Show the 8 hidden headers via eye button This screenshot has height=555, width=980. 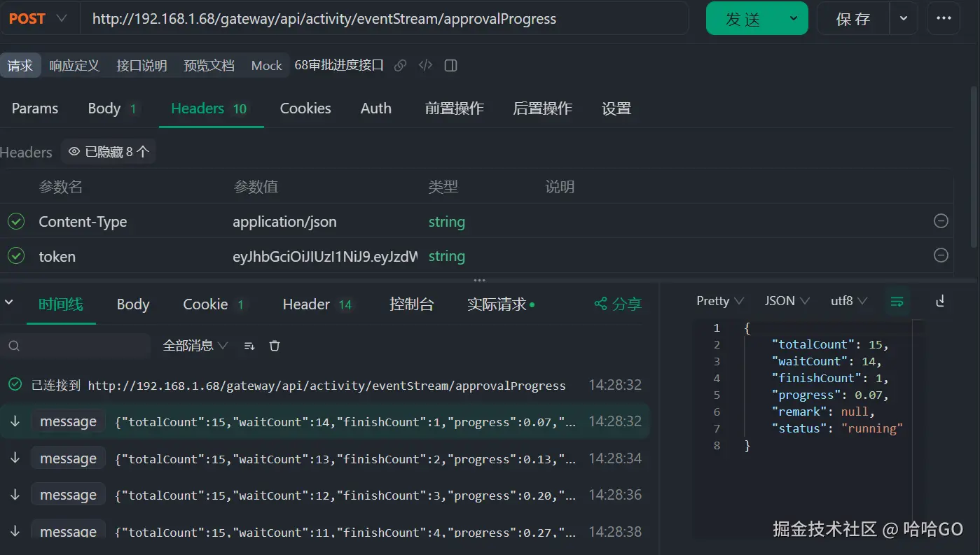(109, 152)
